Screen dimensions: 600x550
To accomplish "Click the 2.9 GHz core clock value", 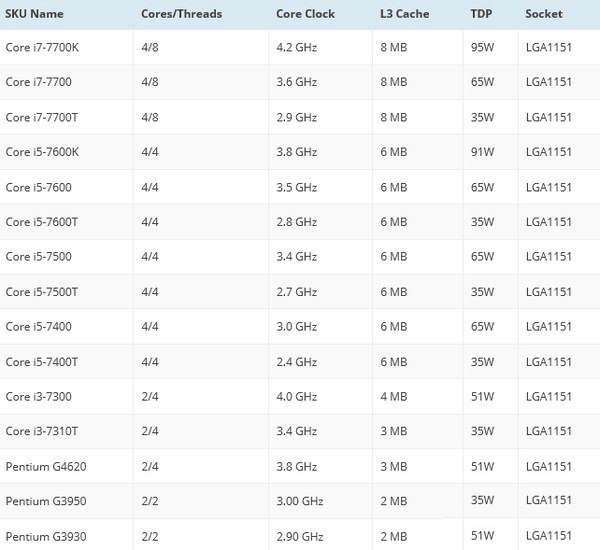I will (x=297, y=117).
